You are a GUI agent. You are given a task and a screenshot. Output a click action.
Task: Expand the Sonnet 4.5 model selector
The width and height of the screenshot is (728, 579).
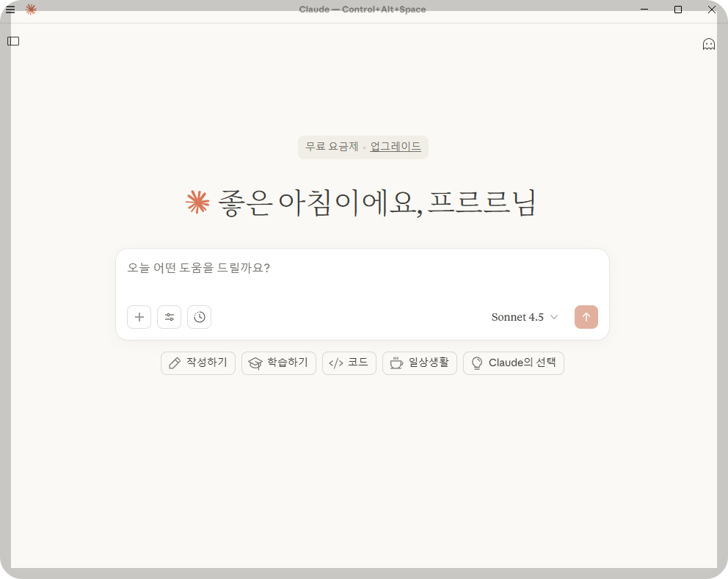click(525, 317)
